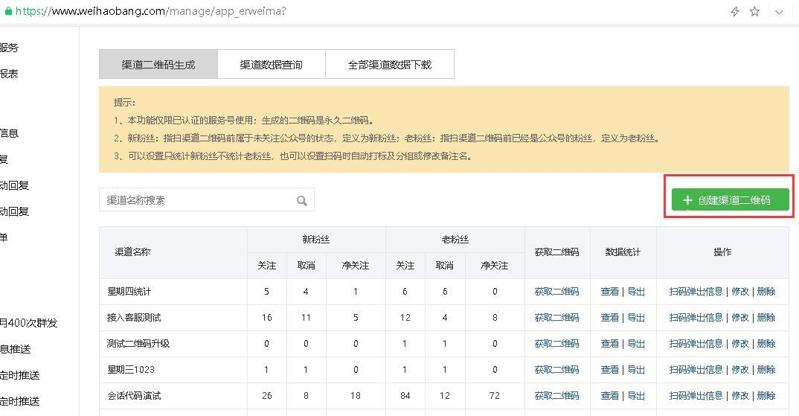
Task: Click 修改 for the 星期四统计 channel
Action: pyautogui.click(x=739, y=291)
